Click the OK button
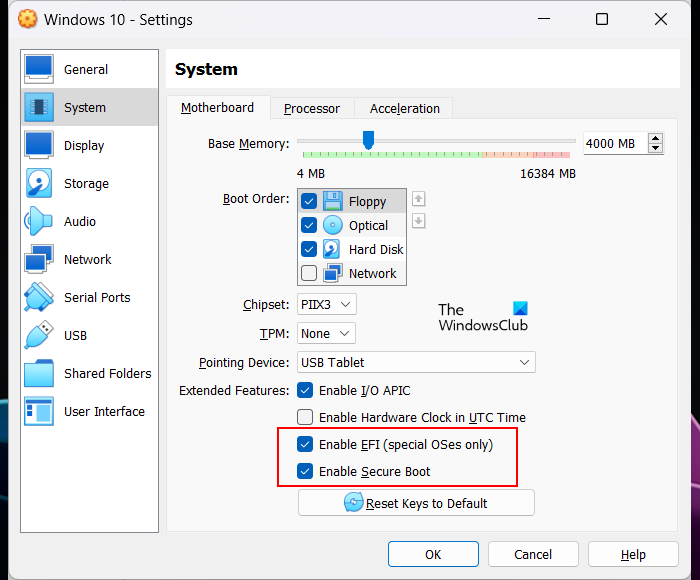The image size is (700, 580). point(433,554)
